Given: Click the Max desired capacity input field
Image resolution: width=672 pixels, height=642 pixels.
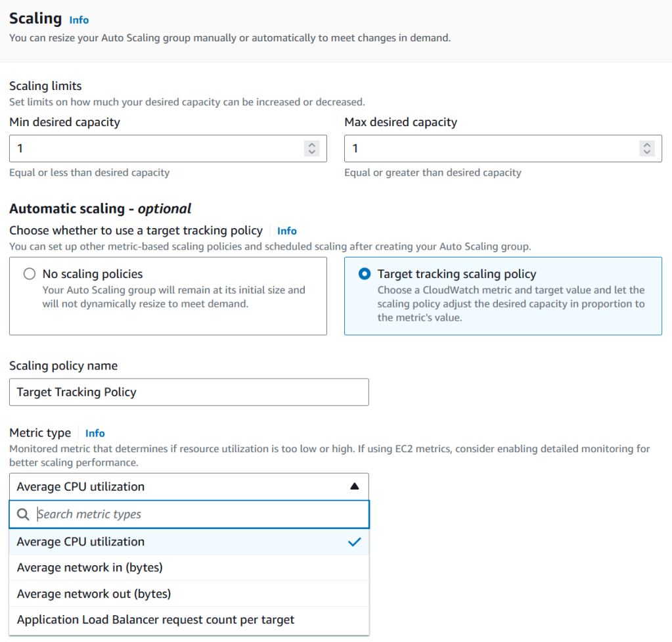Looking at the screenshot, I should tap(489, 149).
